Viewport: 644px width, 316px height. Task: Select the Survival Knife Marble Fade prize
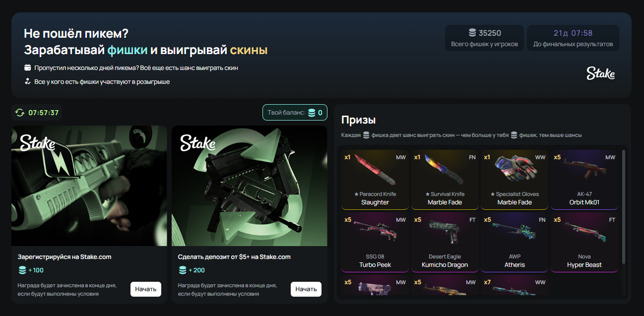click(x=445, y=180)
